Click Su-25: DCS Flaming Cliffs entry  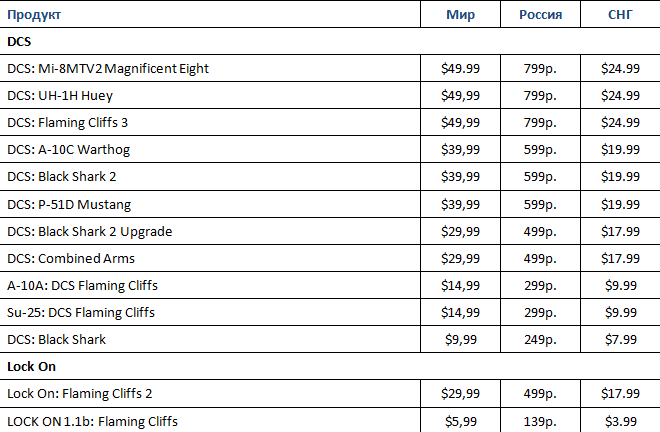[81, 312]
